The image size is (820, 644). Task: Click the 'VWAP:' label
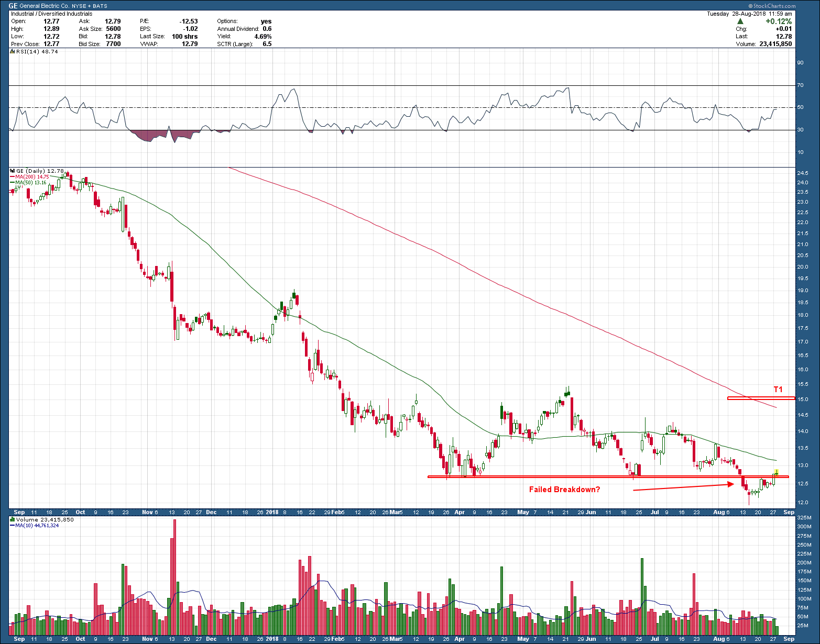click(148, 44)
